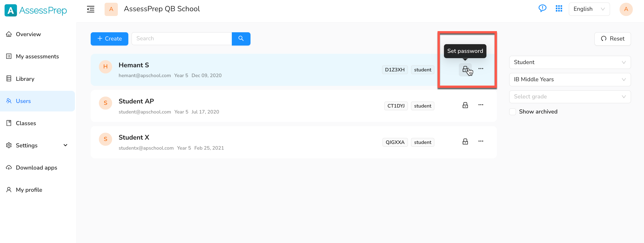Viewport: 644px width, 243px height.
Task: Open My assessments
Action: point(37,56)
